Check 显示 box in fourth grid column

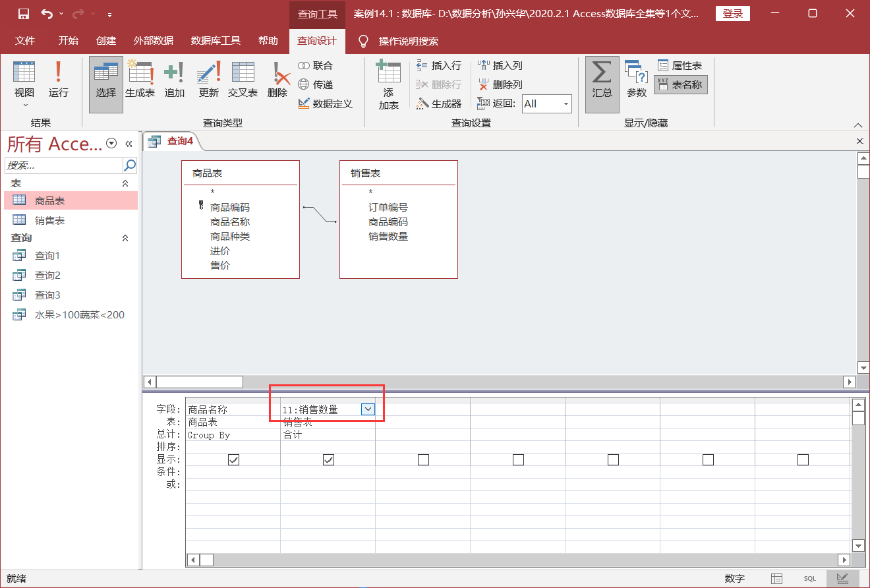[x=518, y=460]
